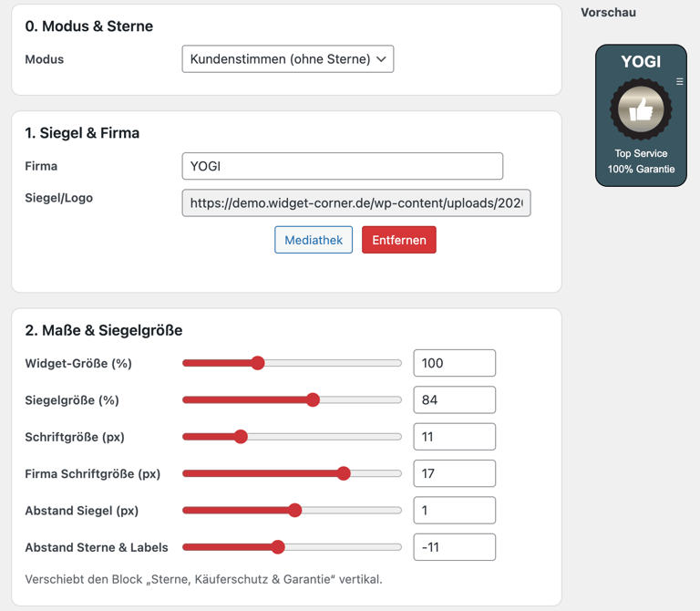Screen dimensions: 700x611
Task: Click the Siegelgröße value field showing 84
Action: [454, 399]
